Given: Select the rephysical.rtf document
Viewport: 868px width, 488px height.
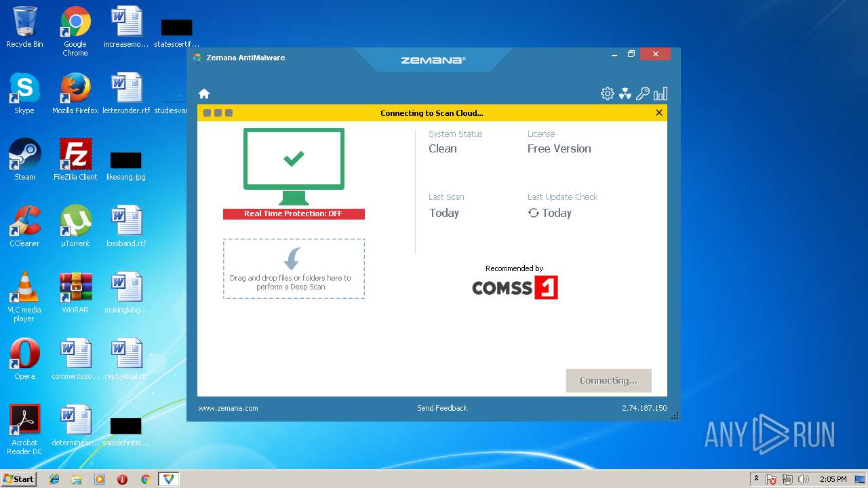Looking at the screenshot, I should (x=126, y=359).
